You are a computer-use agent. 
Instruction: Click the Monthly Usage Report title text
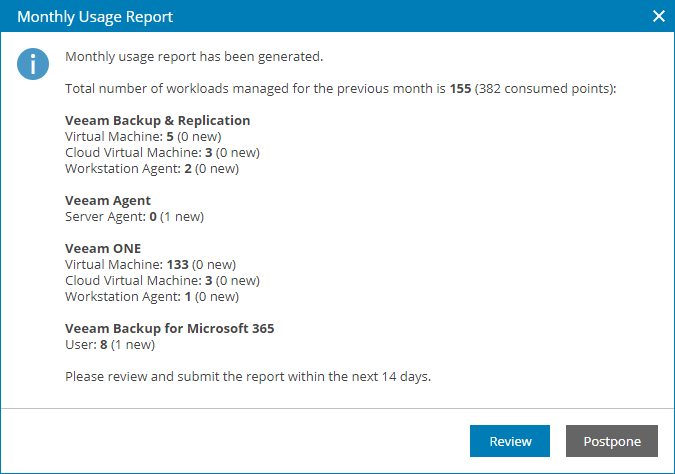[x=95, y=17]
